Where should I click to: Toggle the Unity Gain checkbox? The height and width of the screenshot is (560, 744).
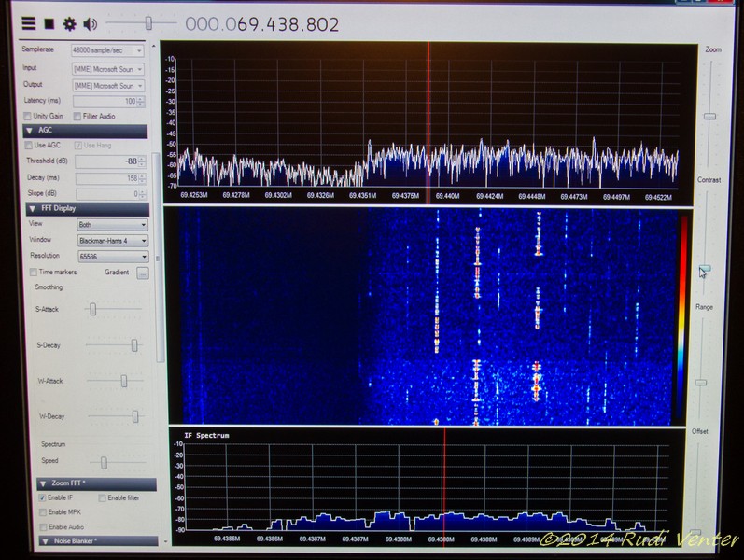[27, 117]
